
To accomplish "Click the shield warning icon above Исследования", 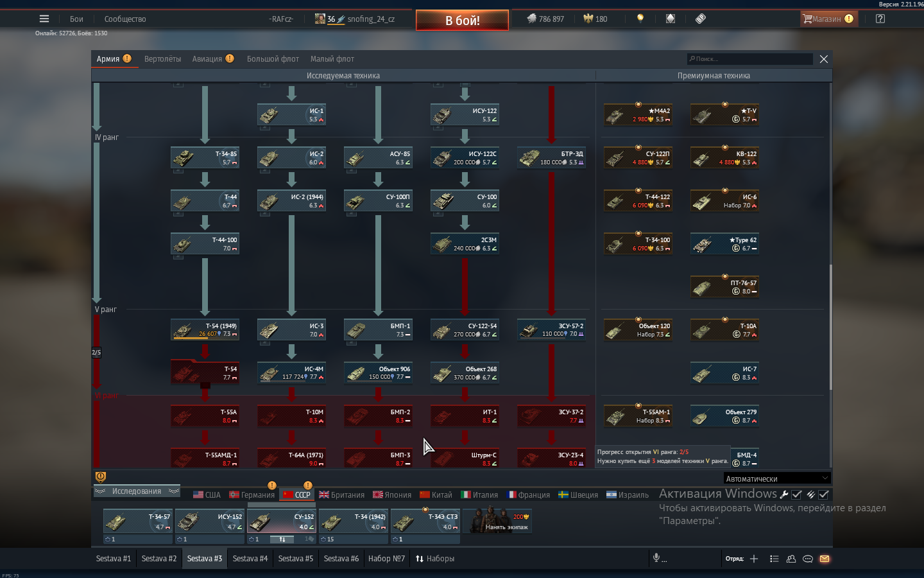I will (101, 477).
